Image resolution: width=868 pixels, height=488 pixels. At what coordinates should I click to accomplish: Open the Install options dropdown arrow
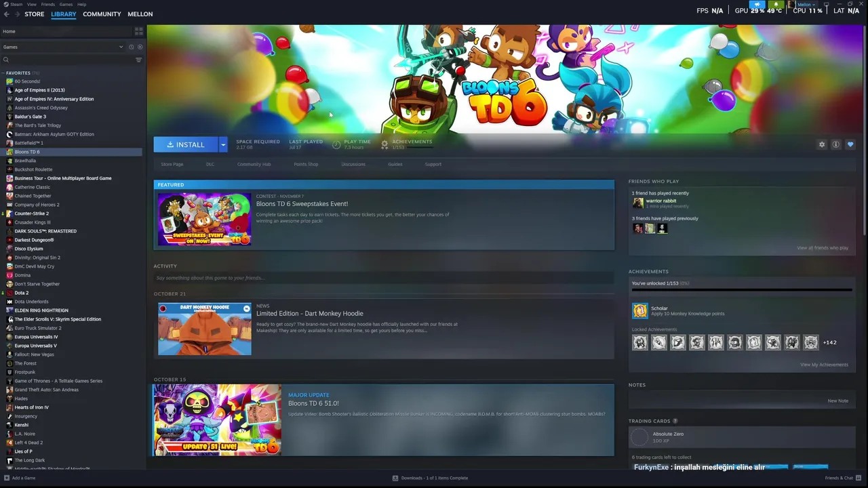pos(222,144)
